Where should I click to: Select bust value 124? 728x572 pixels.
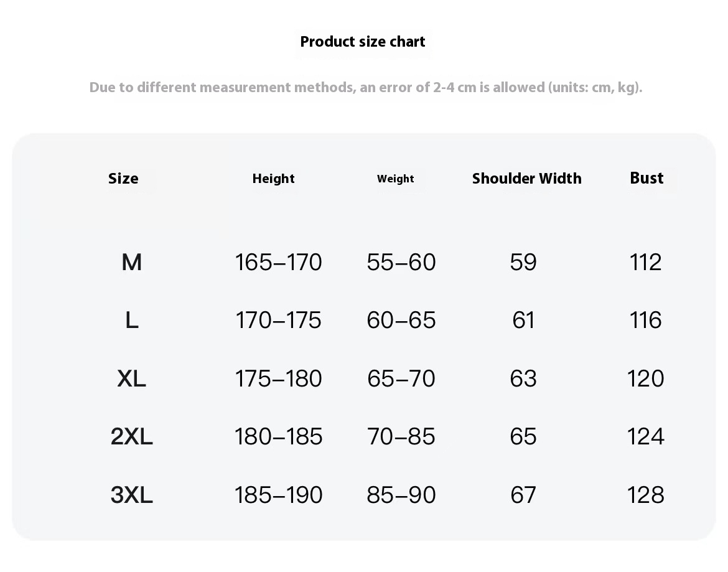645,436
